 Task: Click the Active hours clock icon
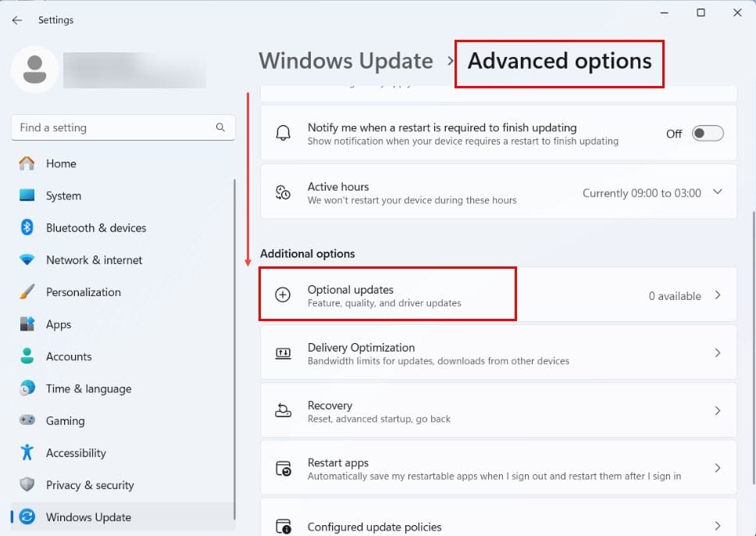click(x=283, y=192)
